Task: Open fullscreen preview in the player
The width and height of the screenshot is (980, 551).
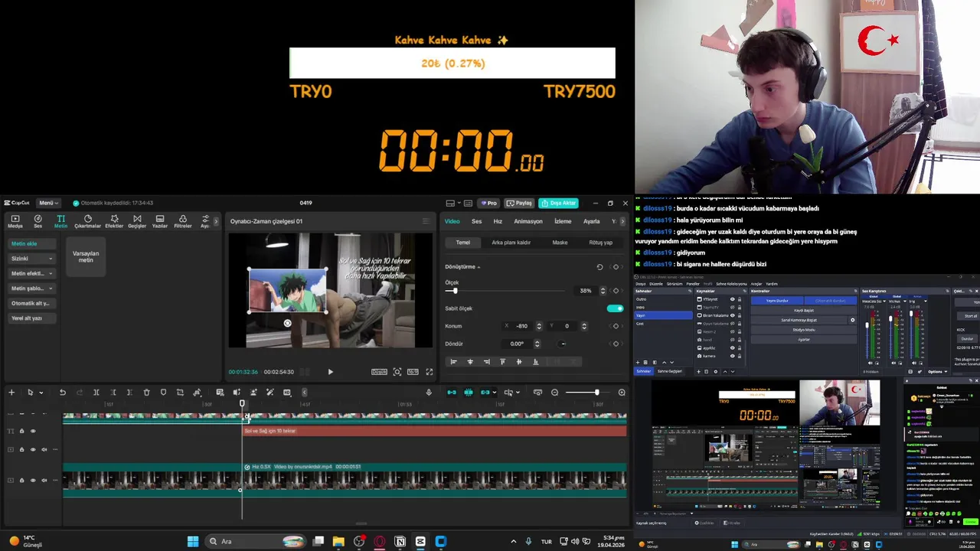Action: pyautogui.click(x=430, y=372)
